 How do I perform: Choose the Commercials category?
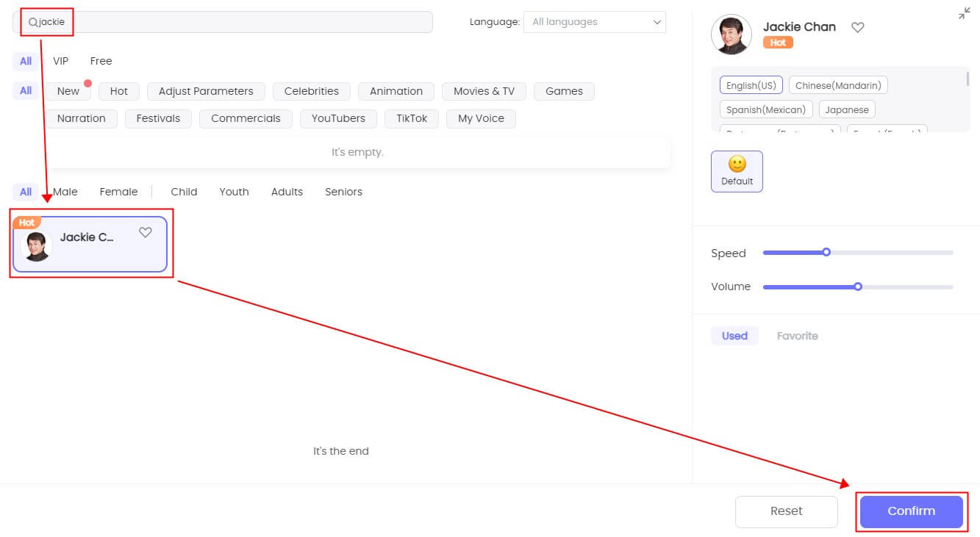[246, 118]
